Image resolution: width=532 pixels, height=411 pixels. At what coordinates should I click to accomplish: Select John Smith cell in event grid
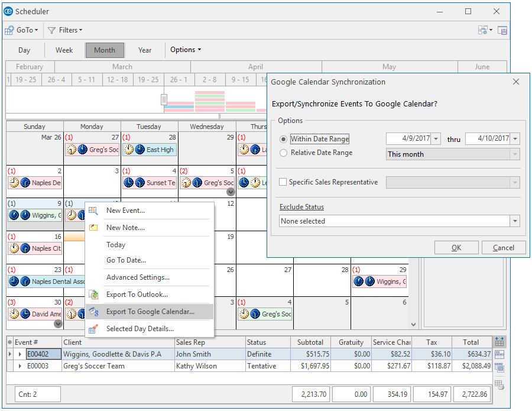[x=210, y=354]
